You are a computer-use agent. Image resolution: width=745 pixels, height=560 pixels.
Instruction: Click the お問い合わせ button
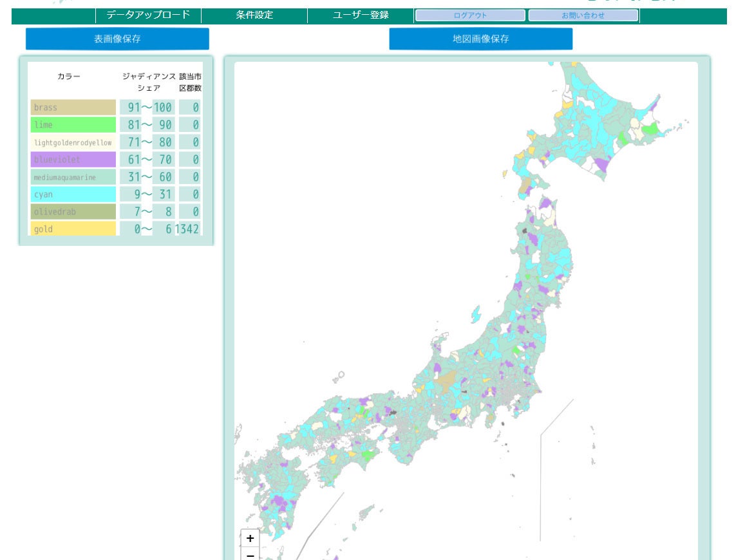pos(583,15)
